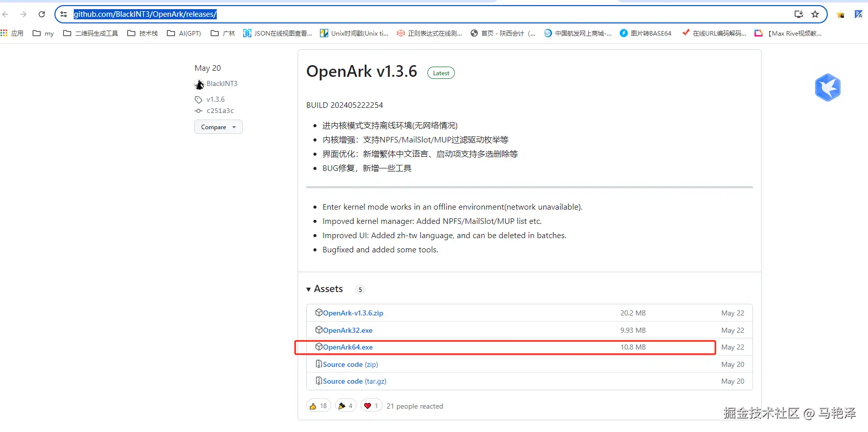The image size is (868, 432).
Task: Open the JSON在线视图查看 bookmark
Action: click(x=278, y=33)
